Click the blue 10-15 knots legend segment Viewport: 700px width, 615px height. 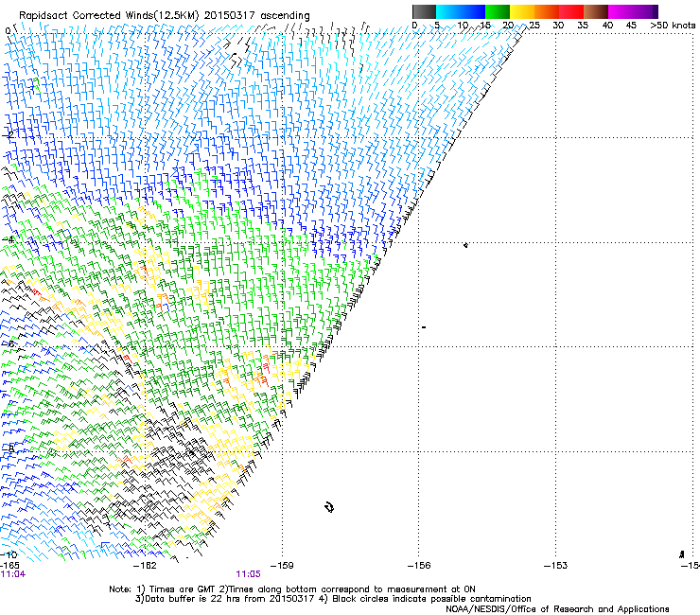(473, 11)
